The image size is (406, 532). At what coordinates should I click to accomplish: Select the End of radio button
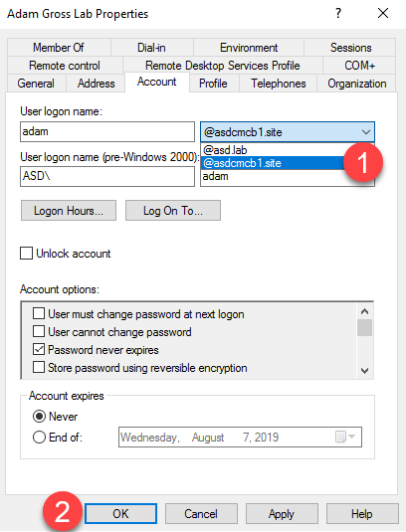pyautogui.click(x=39, y=437)
